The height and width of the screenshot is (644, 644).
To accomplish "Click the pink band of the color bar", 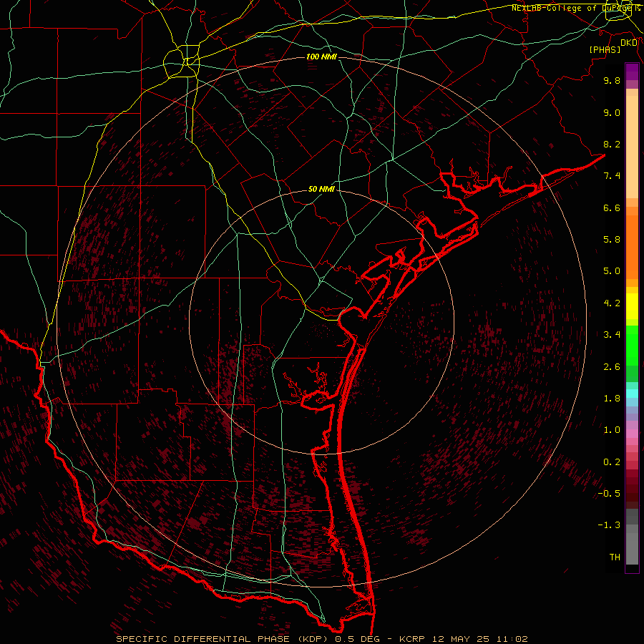I will [632, 434].
